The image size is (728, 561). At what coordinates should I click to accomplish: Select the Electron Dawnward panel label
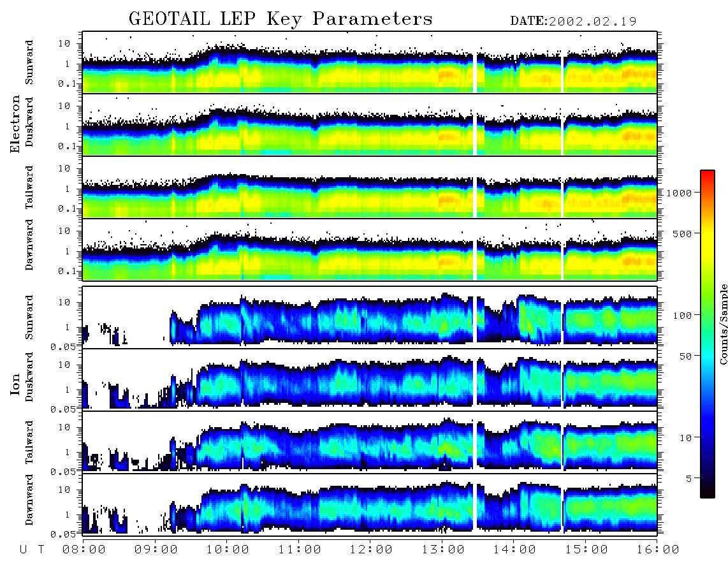point(29,245)
